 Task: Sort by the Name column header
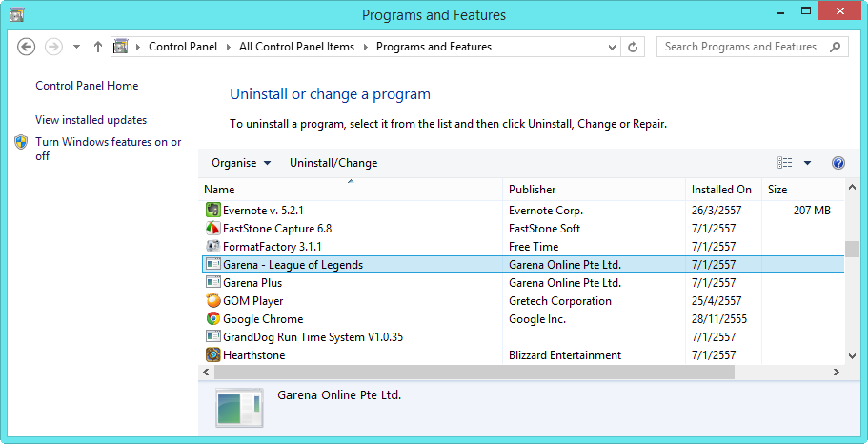350,190
